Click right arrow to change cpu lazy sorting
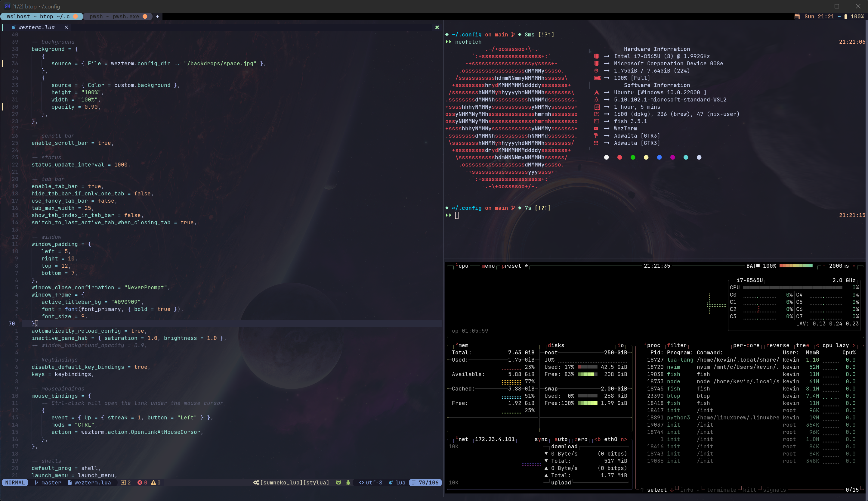Viewport: 868px width, 501px height. click(x=854, y=345)
